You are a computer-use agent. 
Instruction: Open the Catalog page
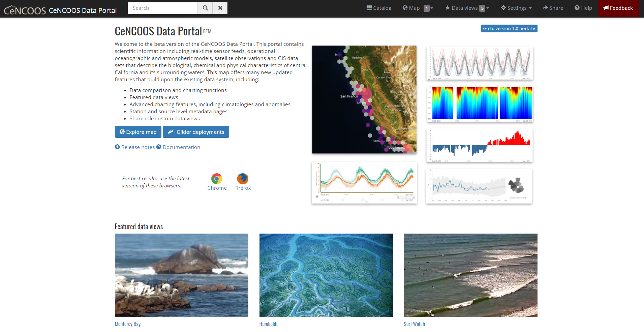pyautogui.click(x=379, y=8)
